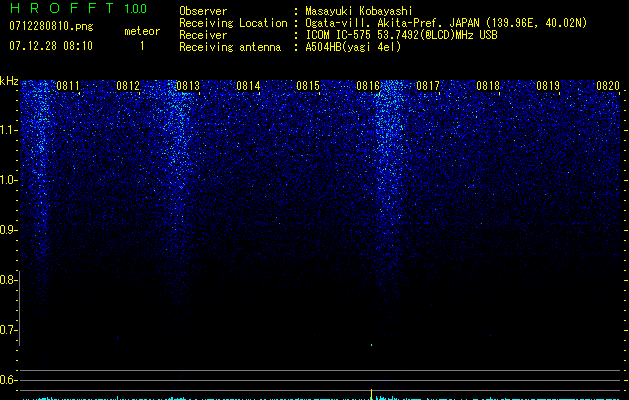Click the 0818 time marker

point(488,86)
